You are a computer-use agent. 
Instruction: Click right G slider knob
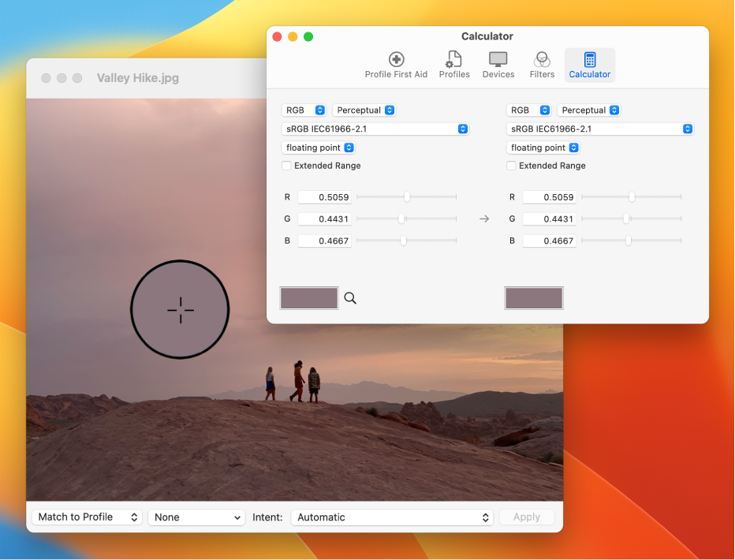pos(626,218)
